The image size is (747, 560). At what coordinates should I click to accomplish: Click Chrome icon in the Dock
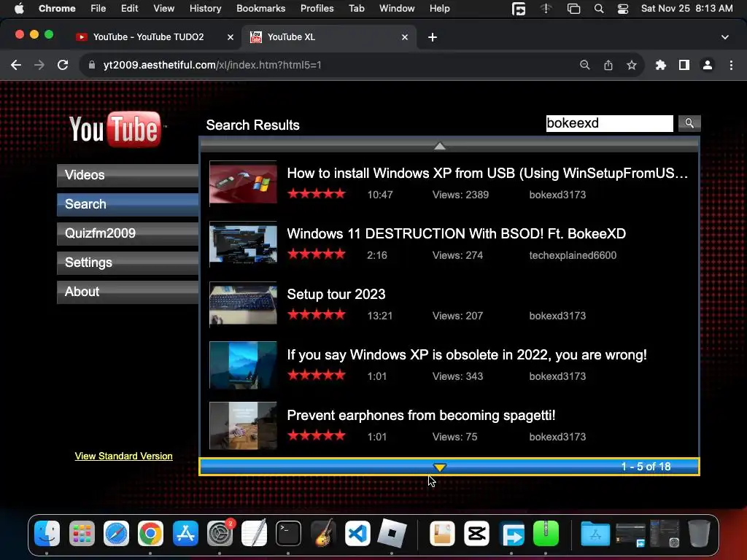tap(150, 533)
